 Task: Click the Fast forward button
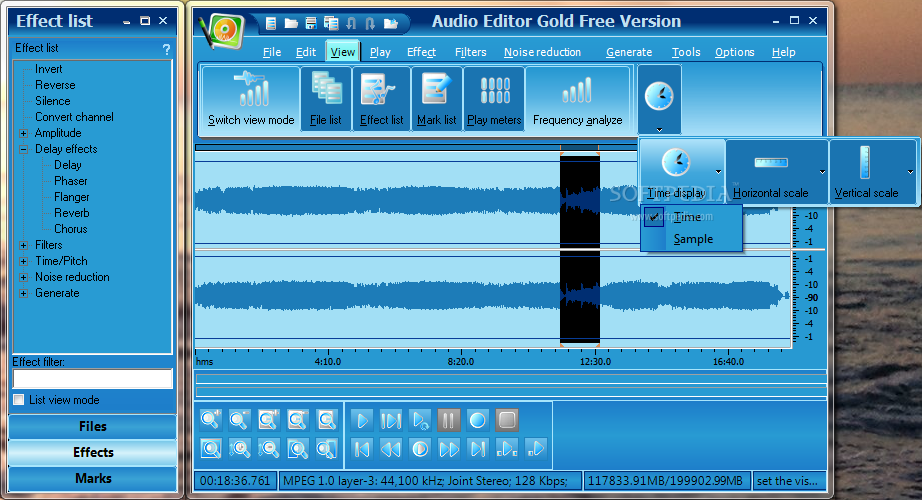449,449
